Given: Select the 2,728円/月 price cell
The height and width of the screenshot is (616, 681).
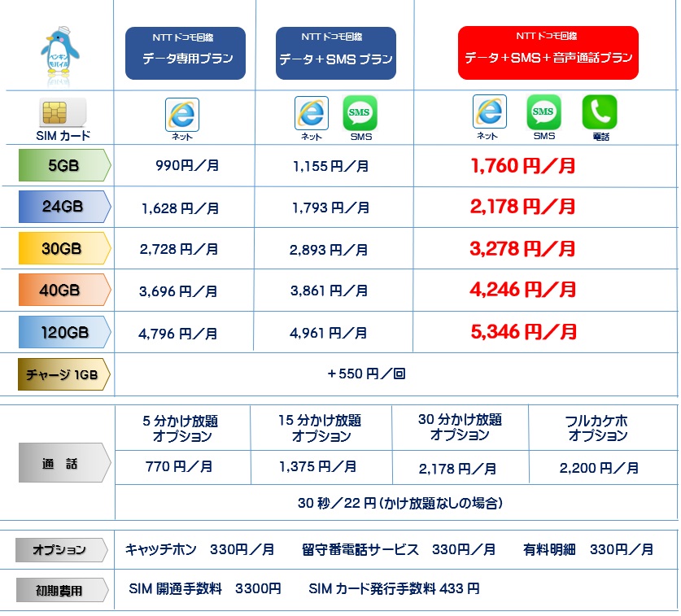Looking at the screenshot, I should pos(178,249).
